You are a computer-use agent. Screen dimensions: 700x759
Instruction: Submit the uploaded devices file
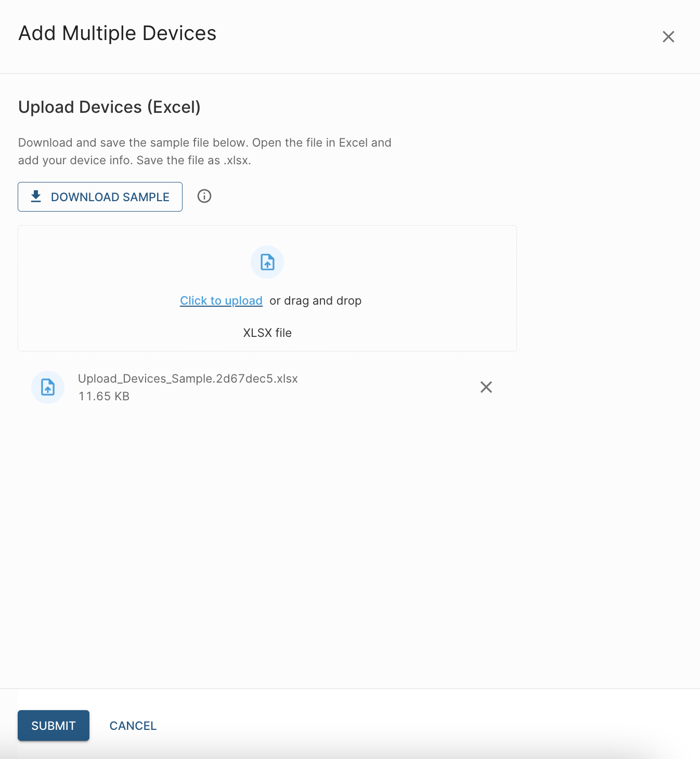(54, 726)
